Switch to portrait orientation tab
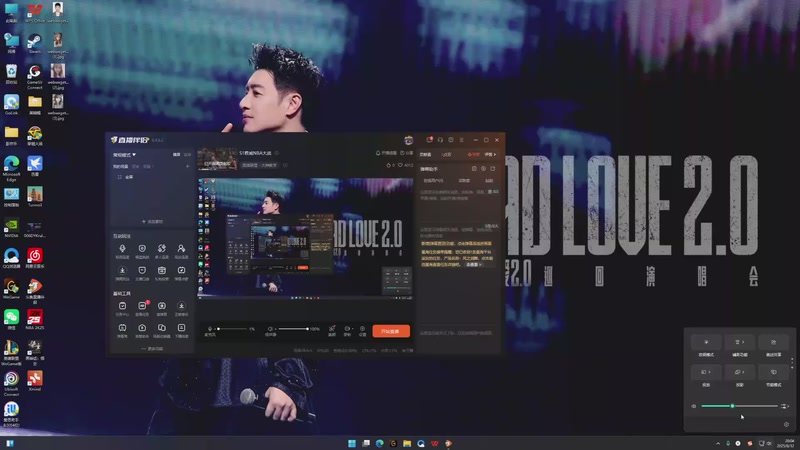Screen dimensions: 800x450 point(187,155)
